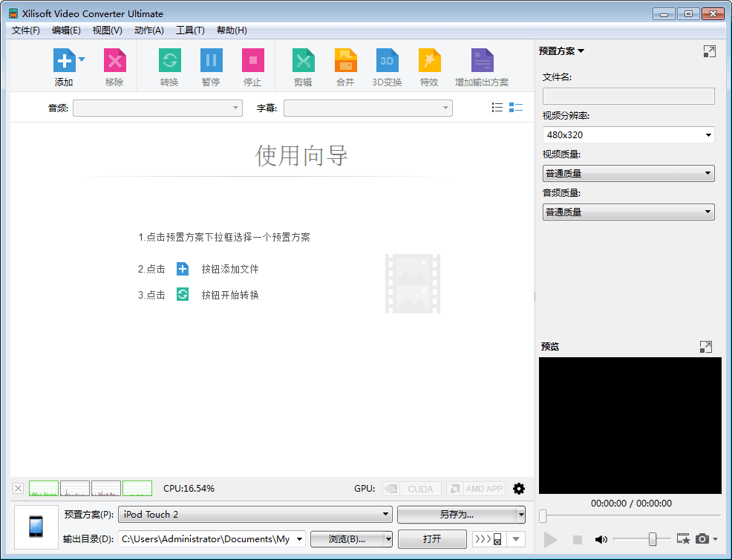The width and height of the screenshot is (732, 560).
Task: Click the green convert icon in the guide
Action: (x=183, y=294)
